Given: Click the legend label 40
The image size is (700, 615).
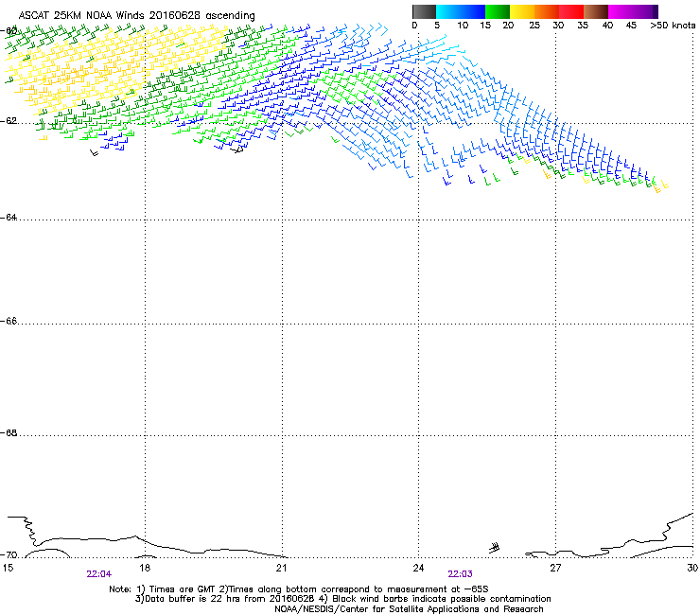Looking at the screenshot, I should (x=607, y=26).
